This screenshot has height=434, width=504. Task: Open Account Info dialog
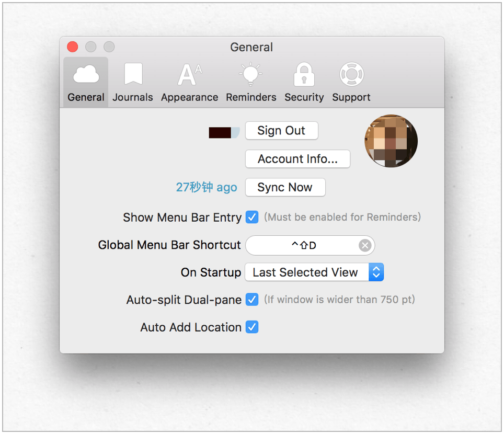tap(297, 159)
